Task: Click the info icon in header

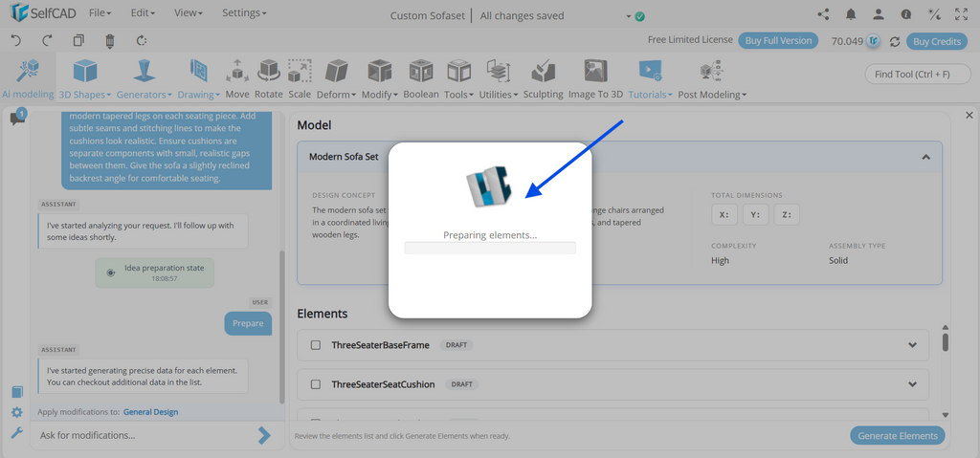Action: [x=906, y=13]
